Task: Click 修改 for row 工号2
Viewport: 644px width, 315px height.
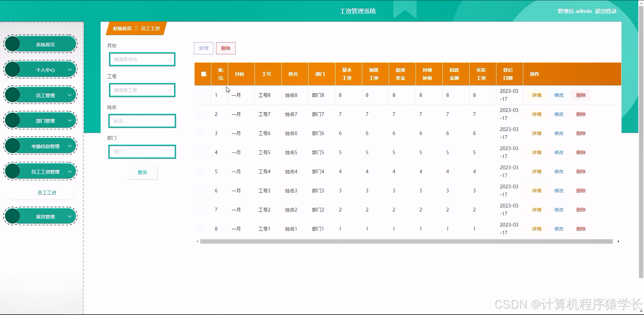Action: click(x=559, y=210)
